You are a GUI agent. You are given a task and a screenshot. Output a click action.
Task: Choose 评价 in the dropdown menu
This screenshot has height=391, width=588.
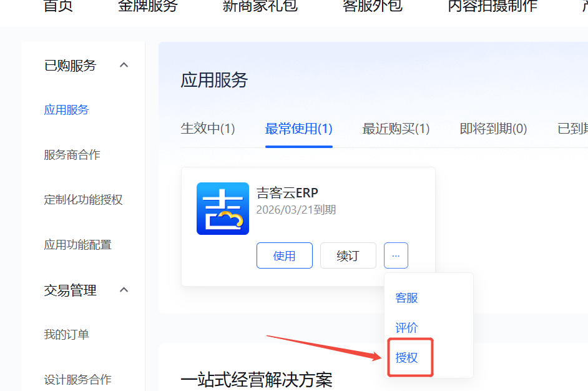coord(406,327)
